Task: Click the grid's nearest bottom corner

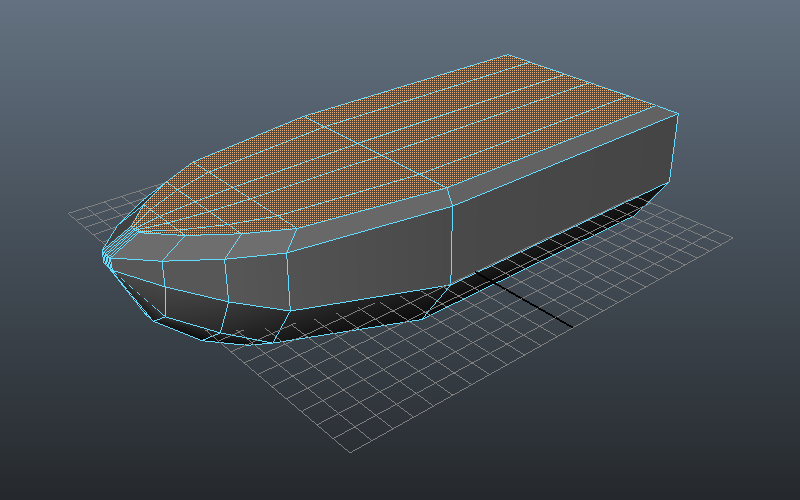Action: pyautogui.click(x=350, y=452)
